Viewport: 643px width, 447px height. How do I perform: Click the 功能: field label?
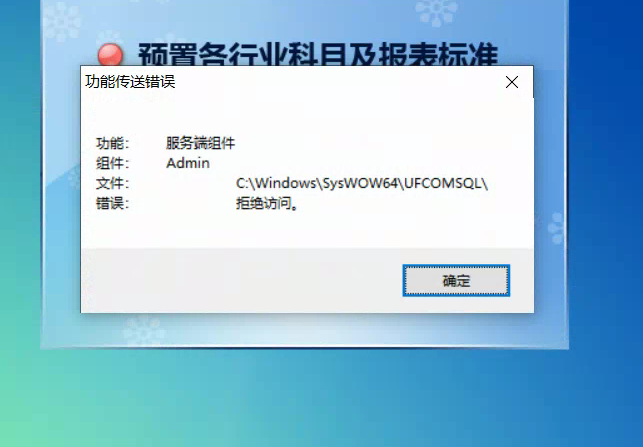point(113,144)
